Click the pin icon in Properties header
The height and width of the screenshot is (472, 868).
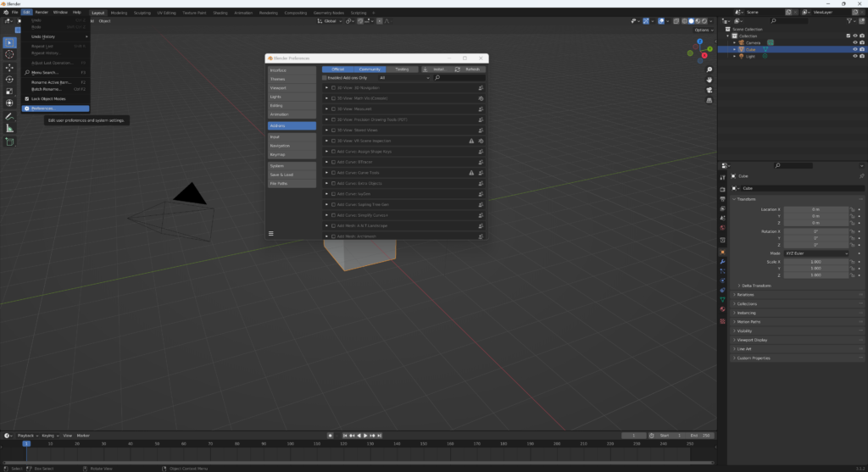(x=861, y=176)
